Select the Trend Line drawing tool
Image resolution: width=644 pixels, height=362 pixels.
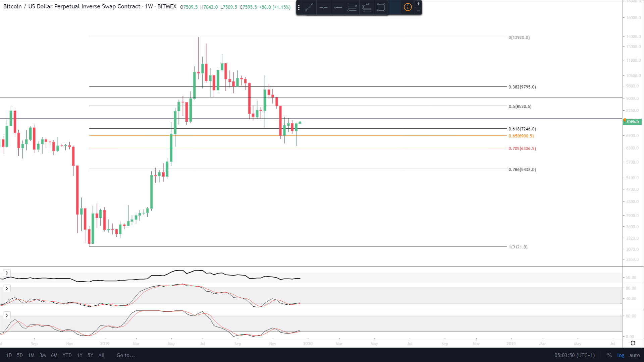coord(309,7)
